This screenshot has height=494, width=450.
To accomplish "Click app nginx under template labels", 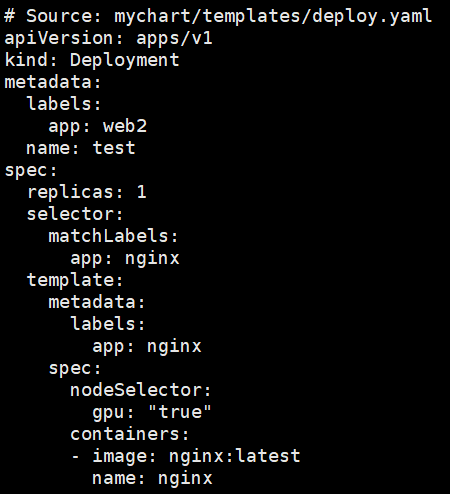I will coord(147,347).
